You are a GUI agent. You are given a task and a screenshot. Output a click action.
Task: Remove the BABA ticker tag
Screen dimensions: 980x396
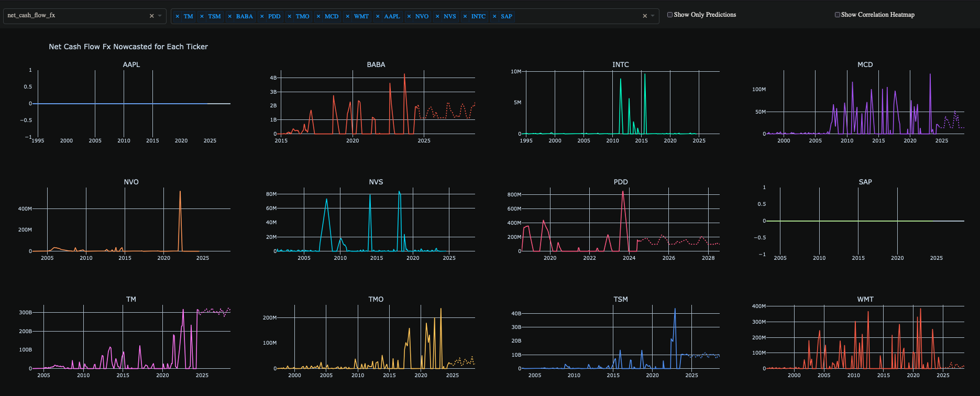click(230, 16)
